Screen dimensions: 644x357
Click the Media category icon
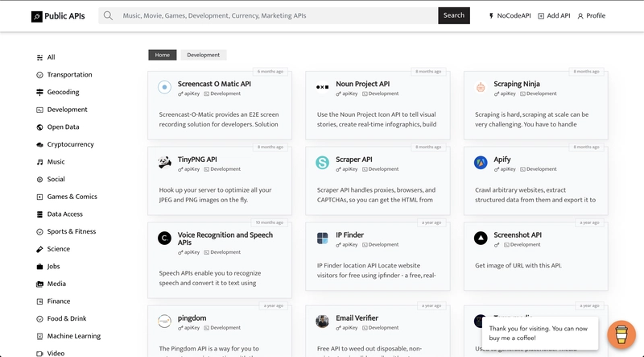point(39,284)
